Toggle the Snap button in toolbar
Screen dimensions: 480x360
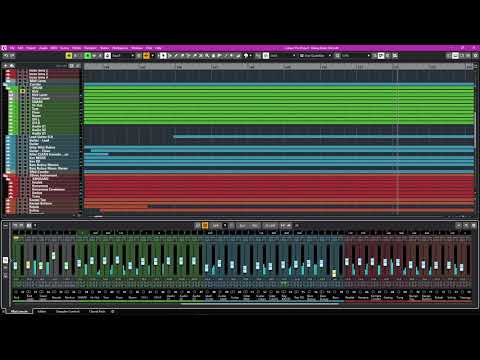266,56
